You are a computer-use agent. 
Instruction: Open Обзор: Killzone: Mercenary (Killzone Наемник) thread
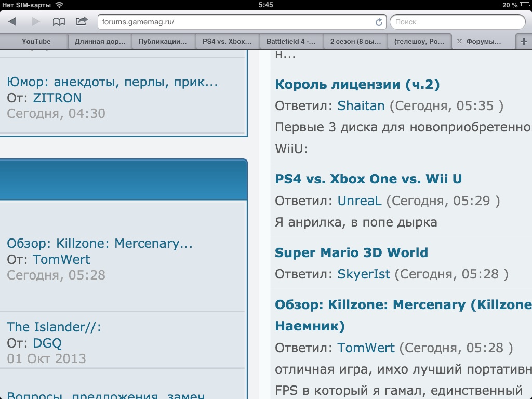click(403, 315)
